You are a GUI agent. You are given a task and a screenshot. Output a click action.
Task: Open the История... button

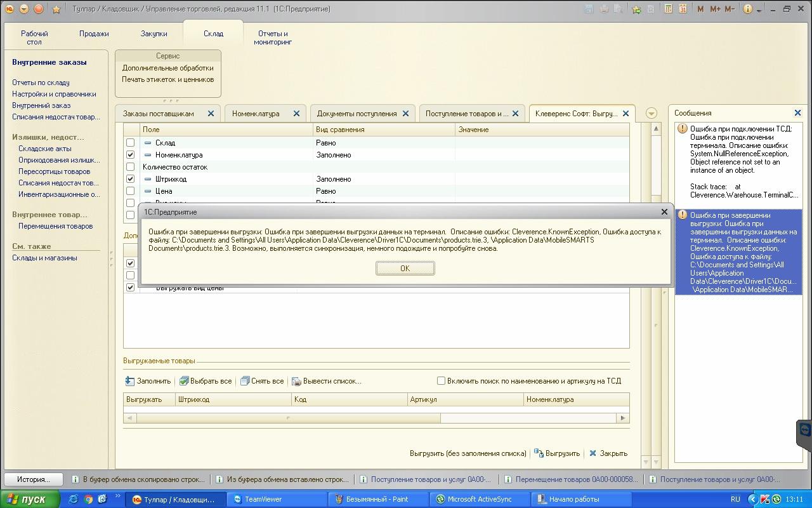coord(34,479)
